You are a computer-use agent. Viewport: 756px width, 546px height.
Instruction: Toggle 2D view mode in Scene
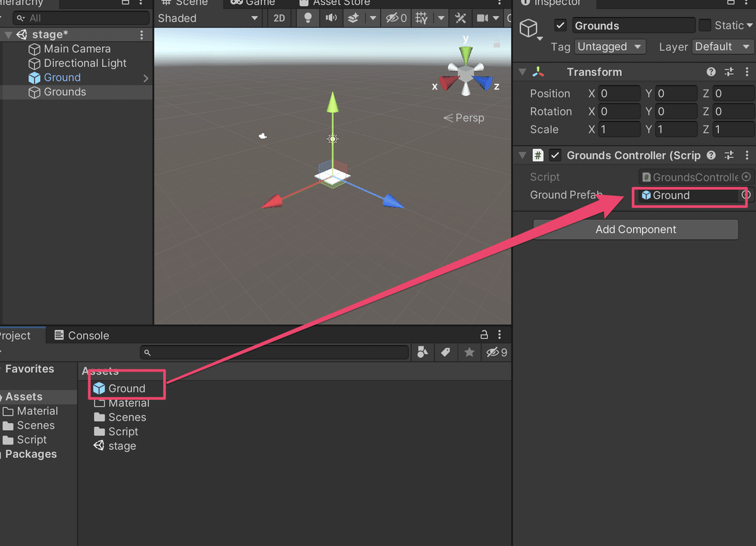pos(279,18)
